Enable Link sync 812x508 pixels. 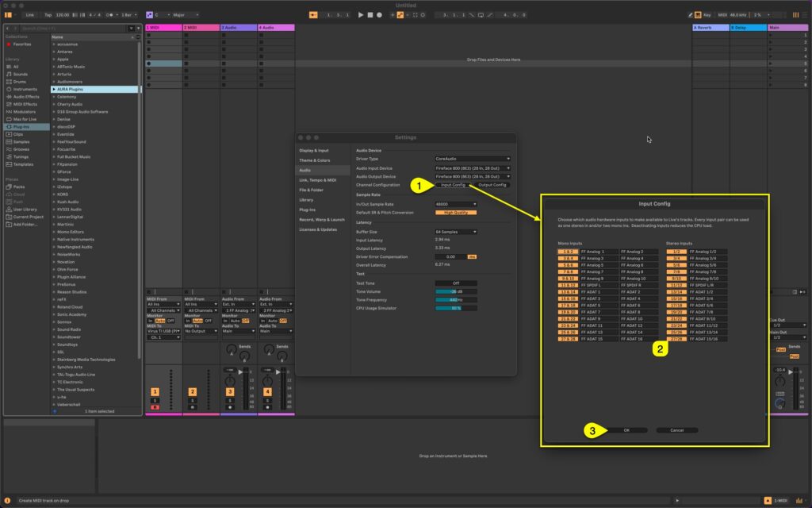[30, 14]
